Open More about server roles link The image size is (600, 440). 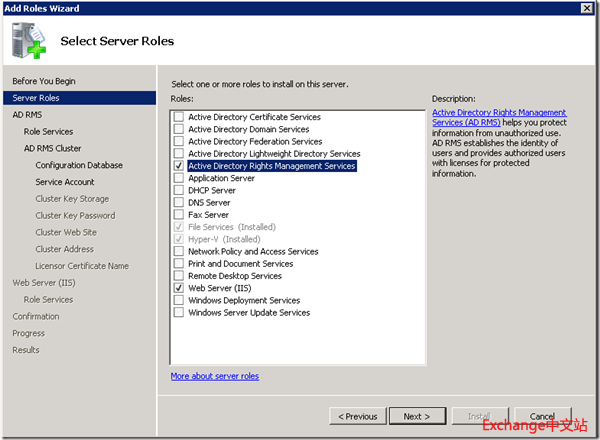pyautogui.click(x=214, y=376)
